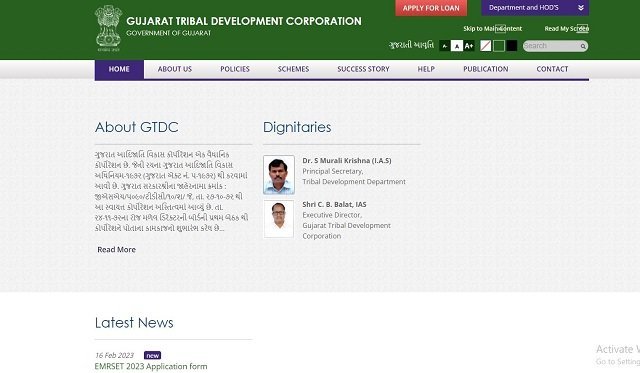Click Tribal Development Department text
The width and height of the screenshot is (640, 373).
(x=354, y=182)
